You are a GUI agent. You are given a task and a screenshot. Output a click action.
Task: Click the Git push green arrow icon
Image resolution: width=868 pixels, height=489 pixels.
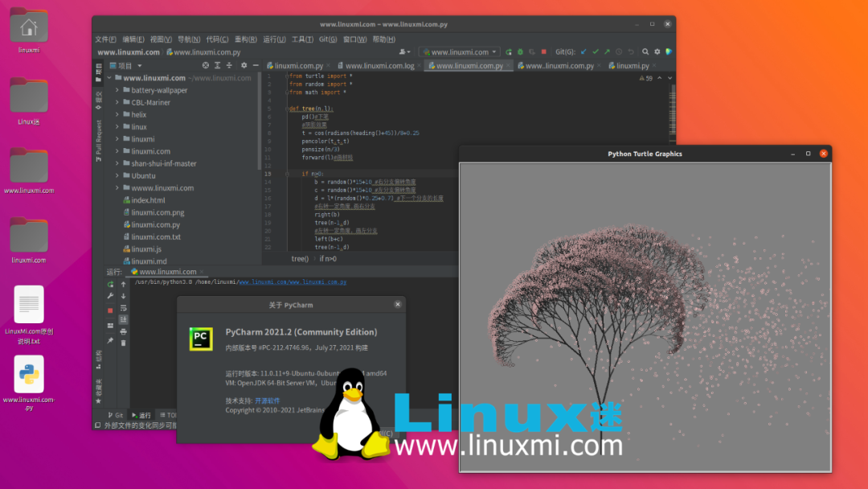pos(608,52)
